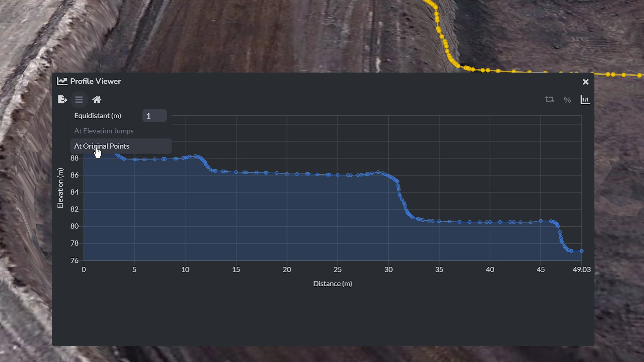
Task: Select the At Elevation Jumps option
Action: 104,131
